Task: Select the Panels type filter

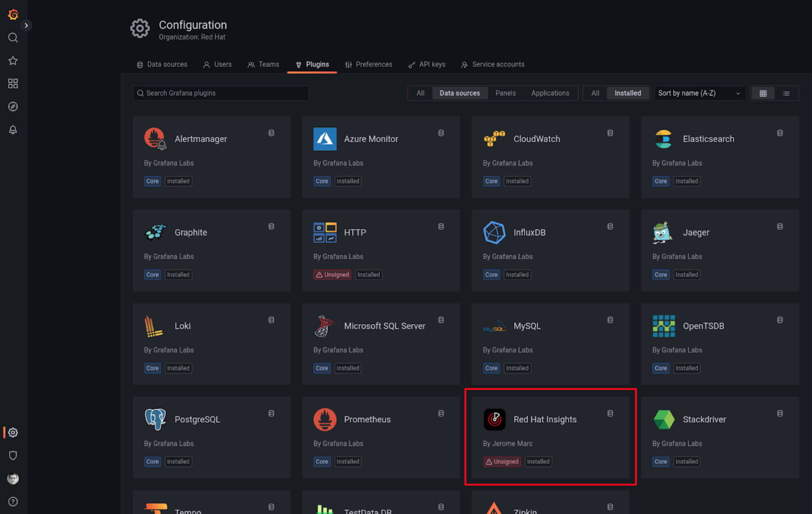Action: click(x=505, y=93)
